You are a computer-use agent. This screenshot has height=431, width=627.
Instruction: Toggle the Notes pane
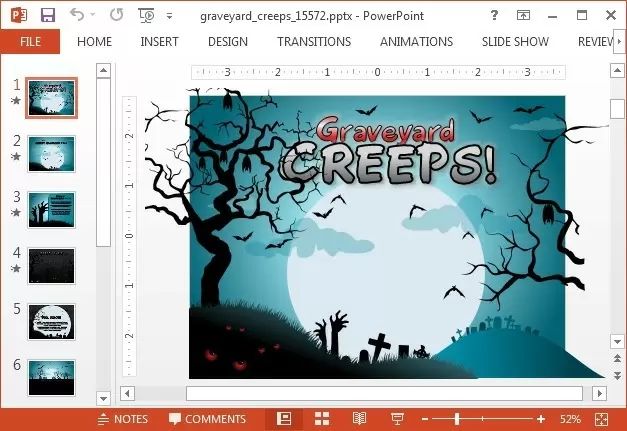[122, 419]
